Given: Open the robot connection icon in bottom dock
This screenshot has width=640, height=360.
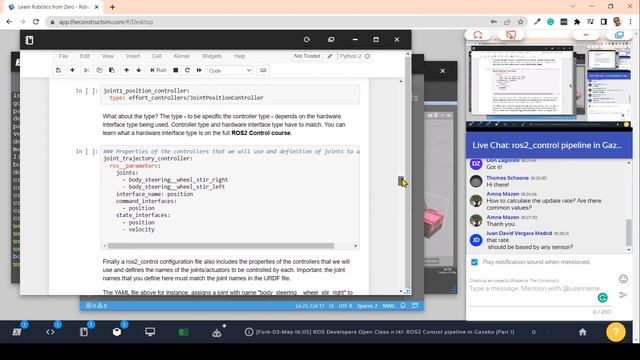Looking at the screenshot, I should [x=217, y=333].
